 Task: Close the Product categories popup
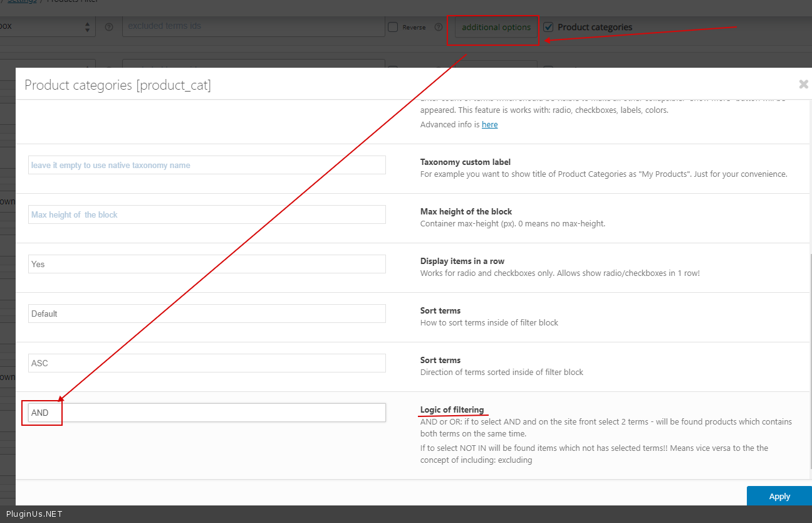pos(803,84)
